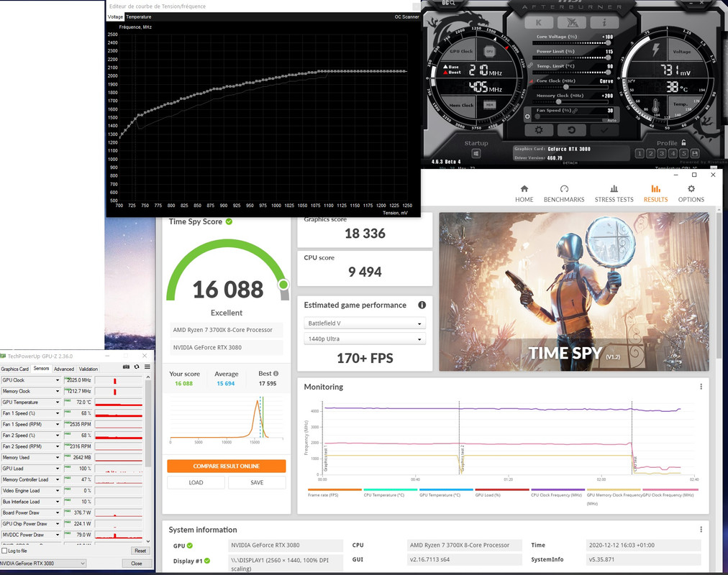Select Afterburner profile slot 3
Viewport: 728px width, 575px height.
pyautogui.click(x=662, y=154)
